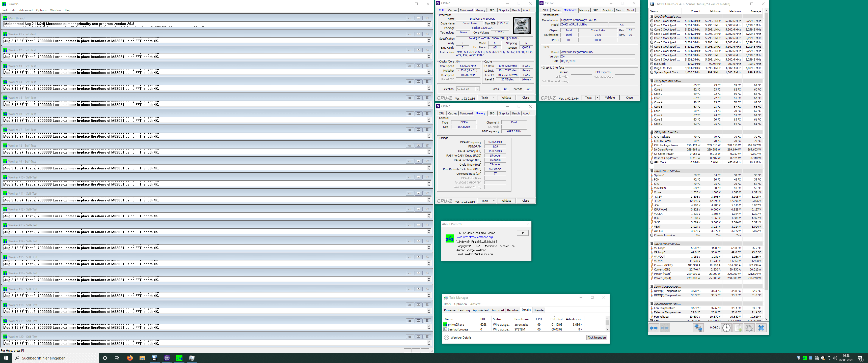This screenshot has height=363, width=868.
Task: Select Vcore sensor row in HWiNFO
Action: 706,192
